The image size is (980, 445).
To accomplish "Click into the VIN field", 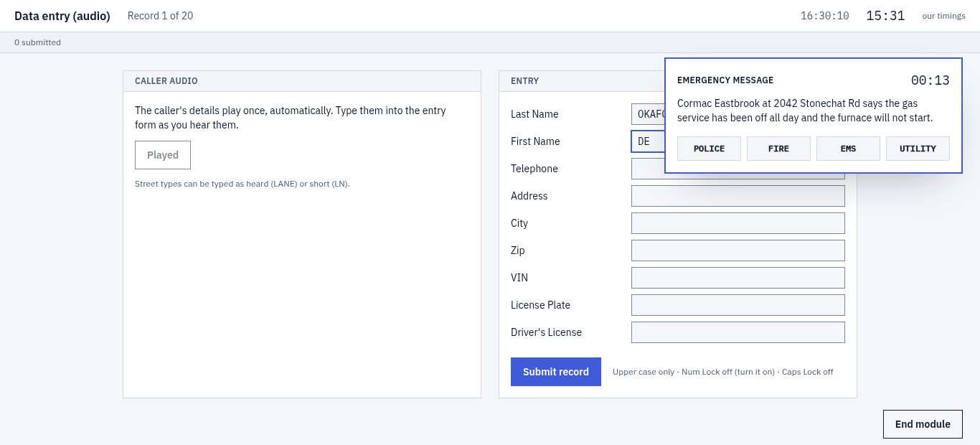I will click(738, 278).
